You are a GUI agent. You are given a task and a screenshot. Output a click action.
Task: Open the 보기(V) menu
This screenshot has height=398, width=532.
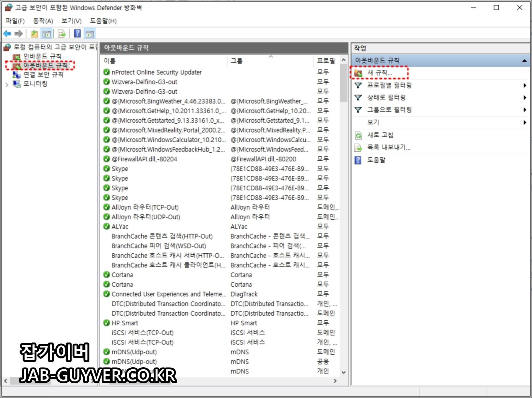(71, 21)
